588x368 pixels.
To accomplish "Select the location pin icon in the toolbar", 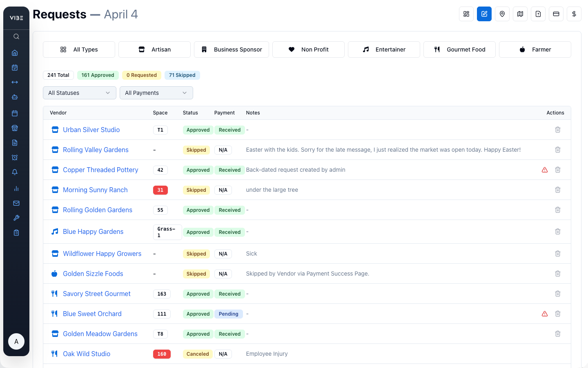I will pyautogui.click(x=502, y=13).
